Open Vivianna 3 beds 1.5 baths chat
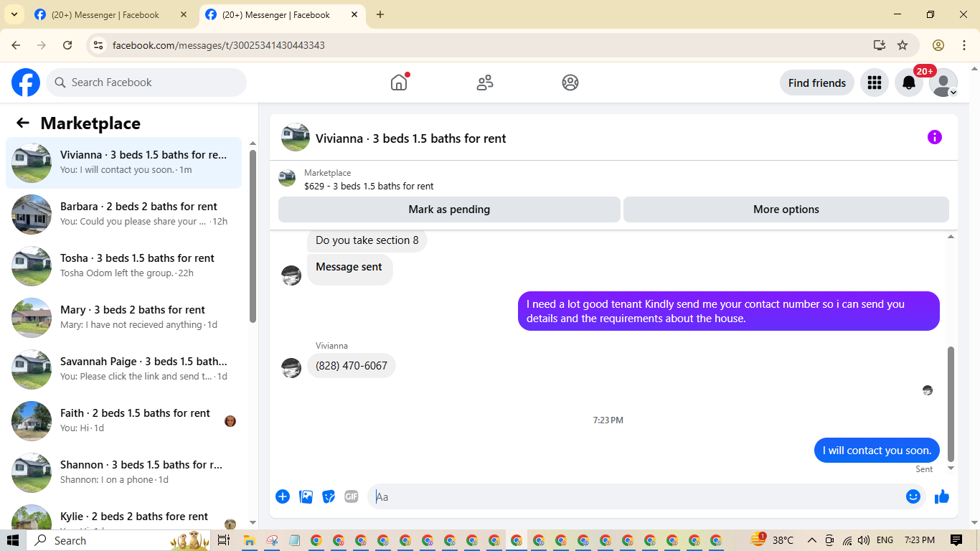This screenshot has height=551, width=980. [124, 163]
